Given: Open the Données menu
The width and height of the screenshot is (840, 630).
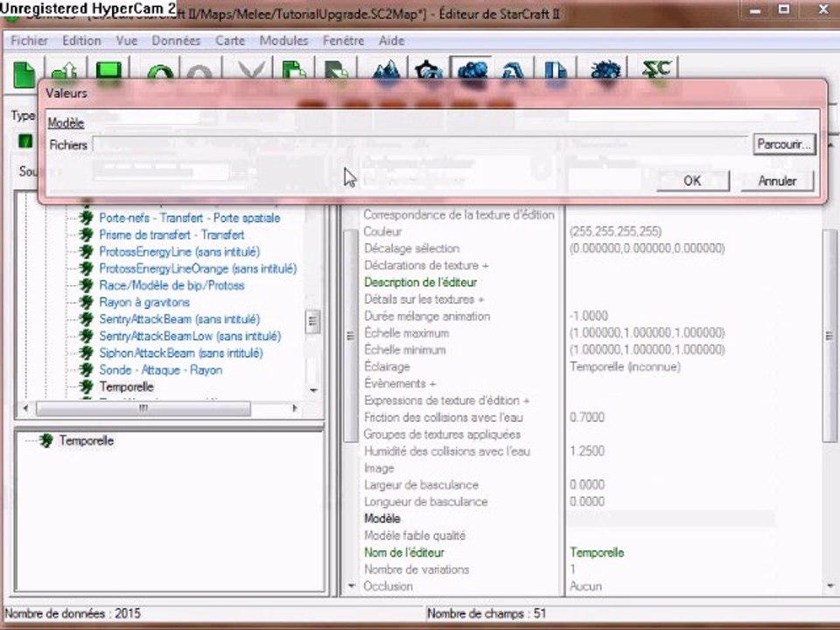Looking at the screenshot, I should [x=176, y=41].
